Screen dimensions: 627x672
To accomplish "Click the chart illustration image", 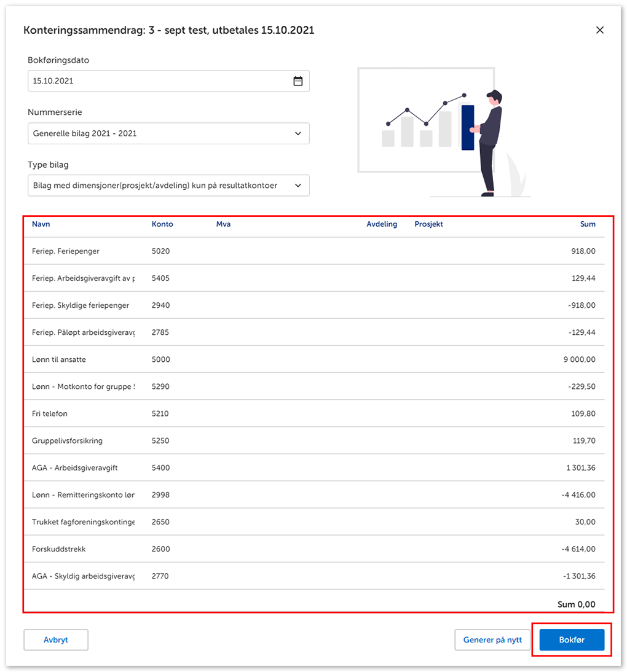I will tap(444, 132).
